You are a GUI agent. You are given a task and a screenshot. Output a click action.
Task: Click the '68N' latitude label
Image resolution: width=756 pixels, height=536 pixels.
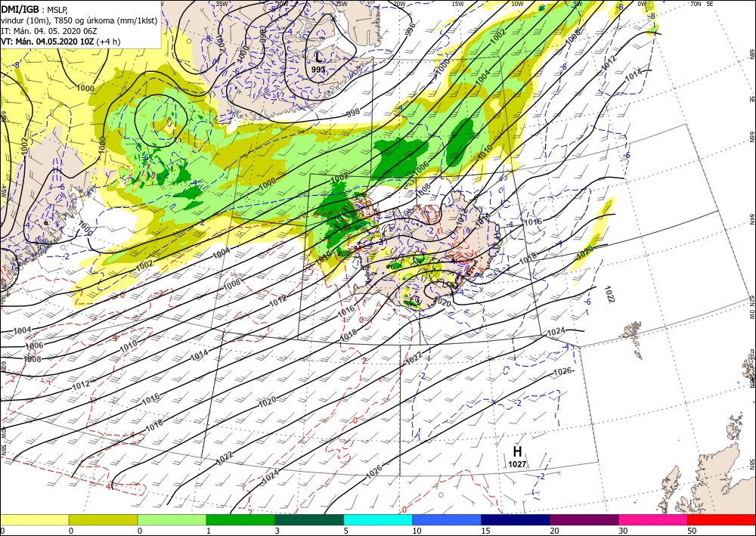[x=752, y=54]
